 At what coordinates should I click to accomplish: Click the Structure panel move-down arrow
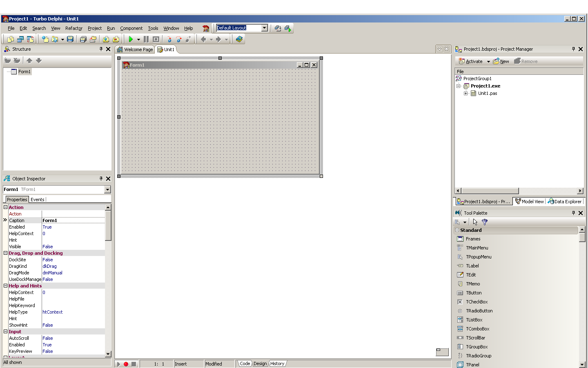click(39, 61)
